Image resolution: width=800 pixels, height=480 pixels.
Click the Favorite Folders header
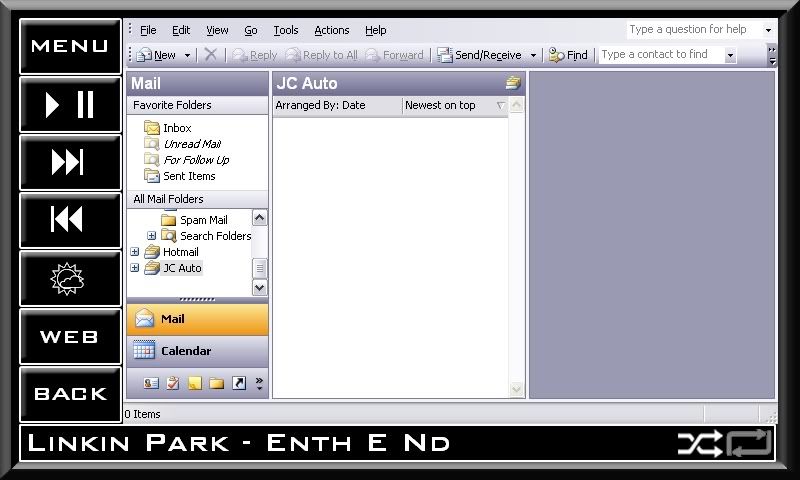(197, 105)
